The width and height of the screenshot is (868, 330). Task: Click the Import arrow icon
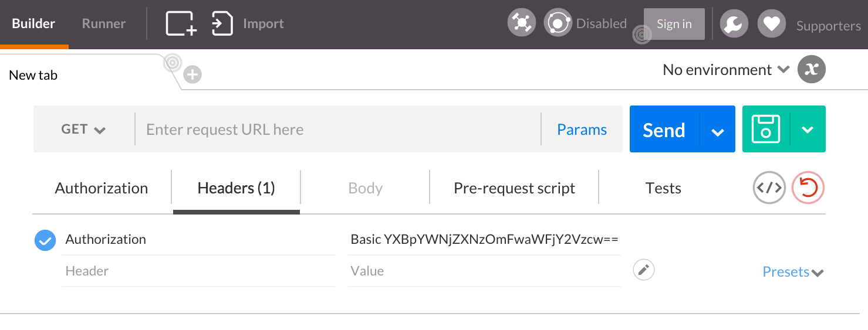point(222,24)
